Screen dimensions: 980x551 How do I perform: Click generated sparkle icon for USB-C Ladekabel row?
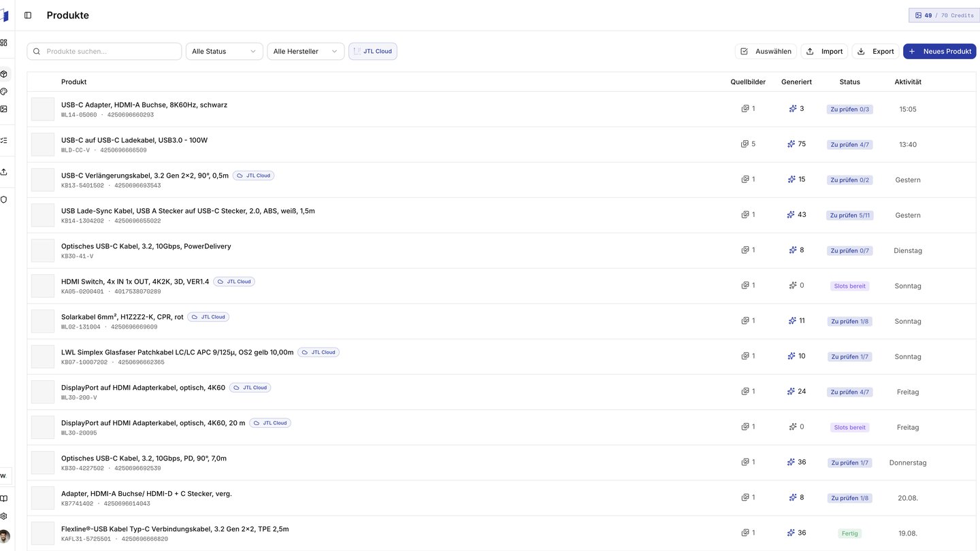tap(791, 144)
